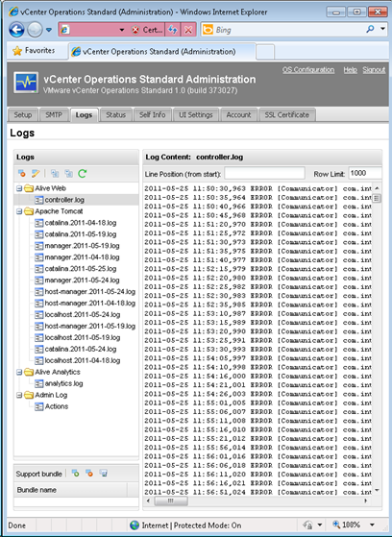Download the support bundle icon

coord(103,474)
